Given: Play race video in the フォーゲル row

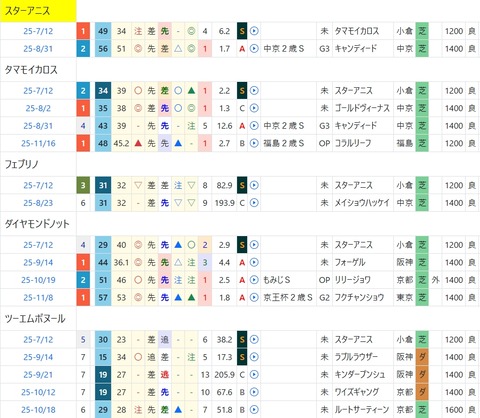Looking at the screenshot, I should pyautogui.click(x=254, y=263).
